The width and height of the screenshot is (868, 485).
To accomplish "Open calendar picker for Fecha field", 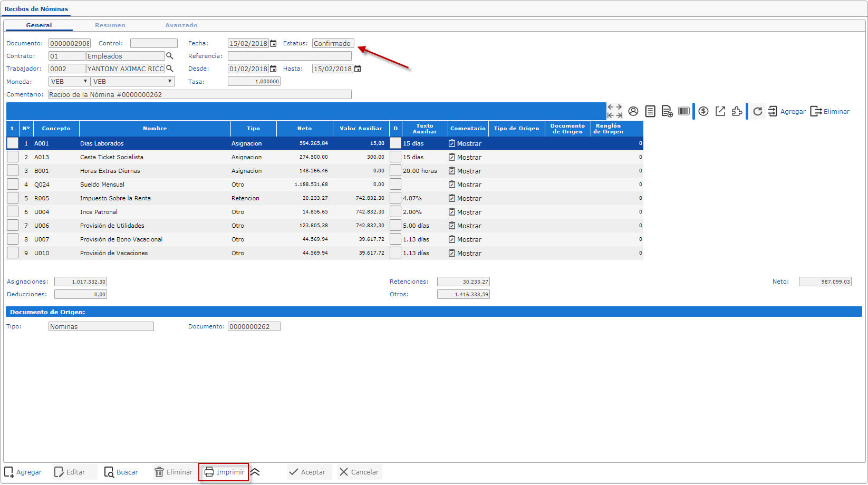I will pyautogui.click(x=273, y=44).
